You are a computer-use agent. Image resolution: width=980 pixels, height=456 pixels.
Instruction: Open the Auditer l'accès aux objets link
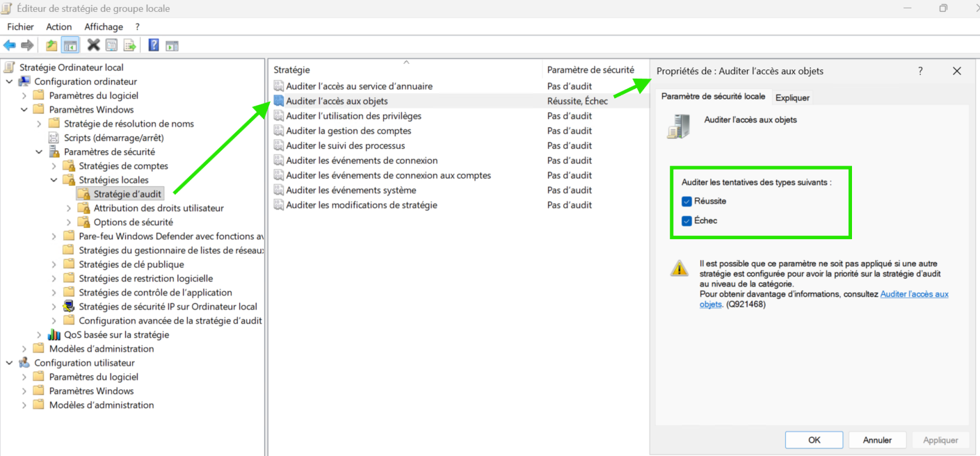pyautogui.click(x=914, y=294)
